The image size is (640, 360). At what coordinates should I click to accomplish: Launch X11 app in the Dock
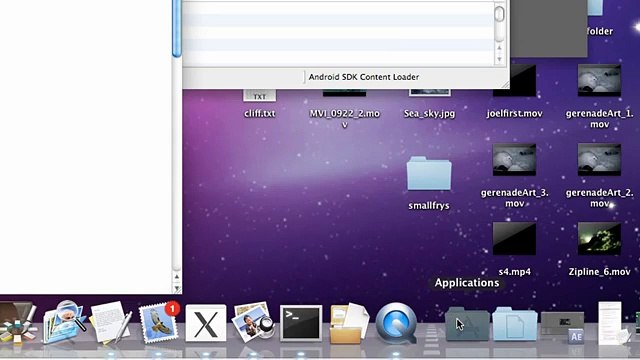(x=206, y=323)
